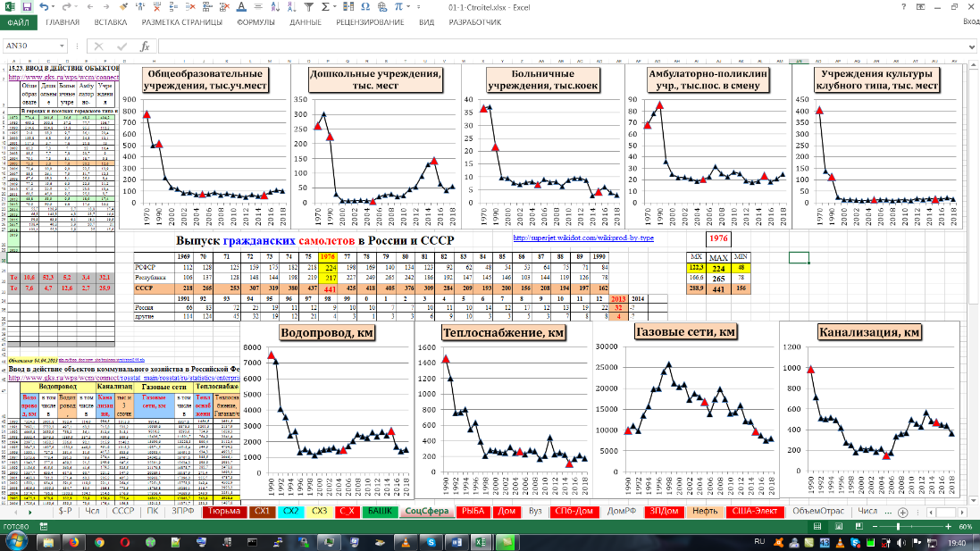Screen dimensions: 980x551
Task: Click the Insert Function fx icon
Action: tap(144, 46)
